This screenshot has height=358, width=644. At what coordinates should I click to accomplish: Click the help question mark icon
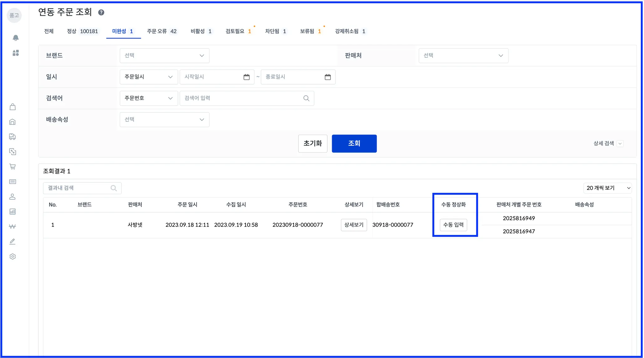tap(101, 13)
